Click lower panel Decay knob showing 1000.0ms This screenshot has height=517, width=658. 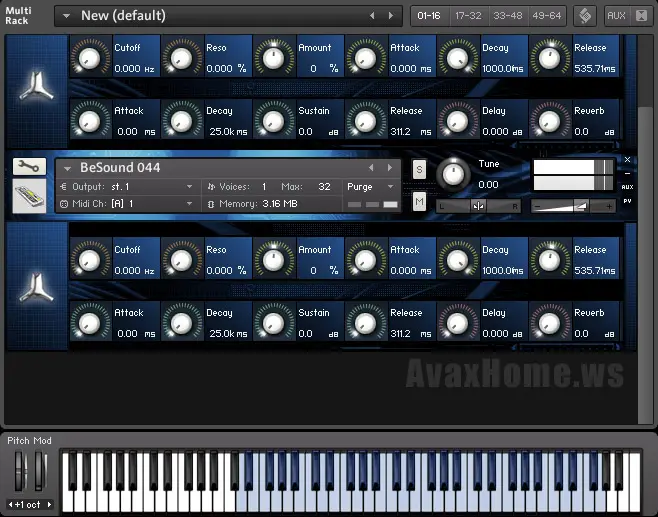457,260
